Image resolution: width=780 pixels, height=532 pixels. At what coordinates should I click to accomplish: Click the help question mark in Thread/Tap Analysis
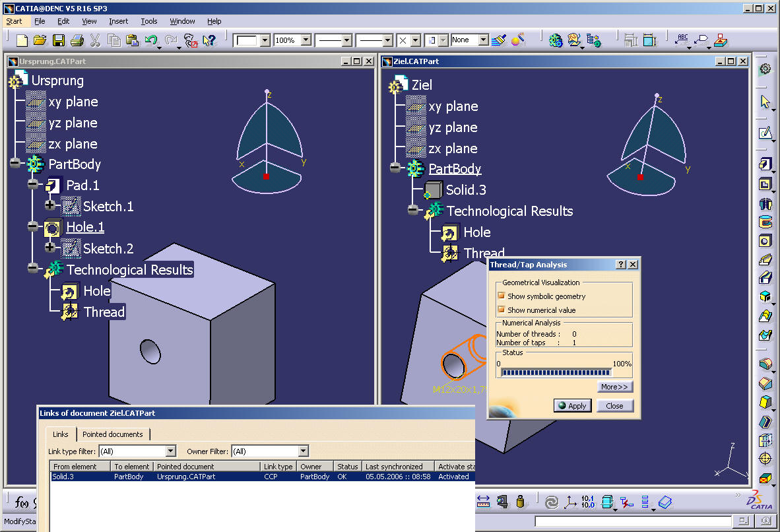click(621, 264)
